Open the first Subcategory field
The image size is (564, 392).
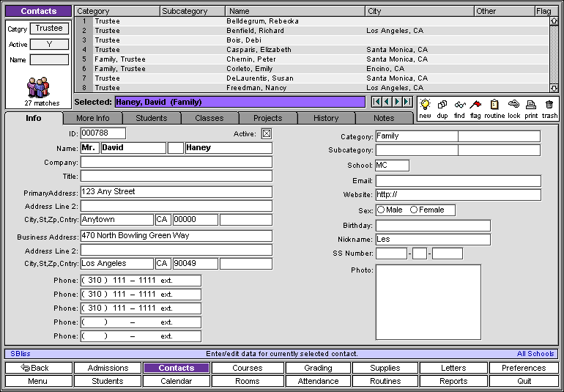[417, 150]
